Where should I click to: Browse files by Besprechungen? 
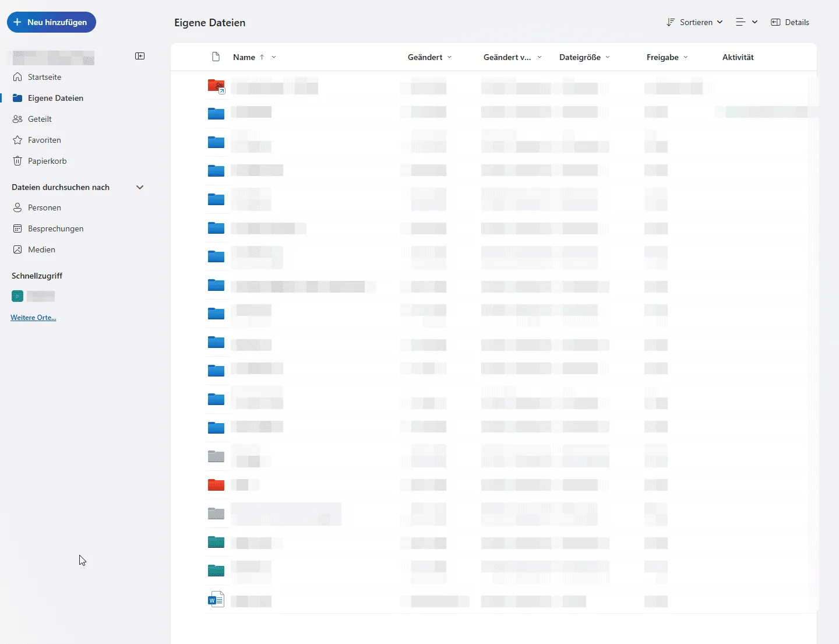55,228
